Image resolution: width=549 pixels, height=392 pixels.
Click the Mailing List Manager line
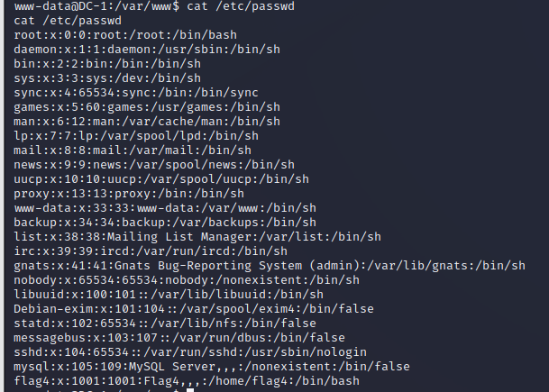(197, 236)
